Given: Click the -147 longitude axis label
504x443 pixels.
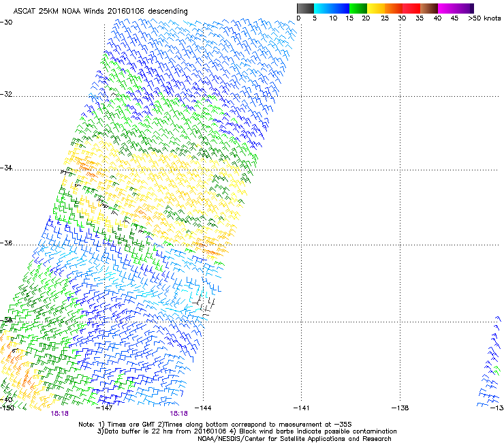Looking at the screenshot, I should click(x=104, y=408).
